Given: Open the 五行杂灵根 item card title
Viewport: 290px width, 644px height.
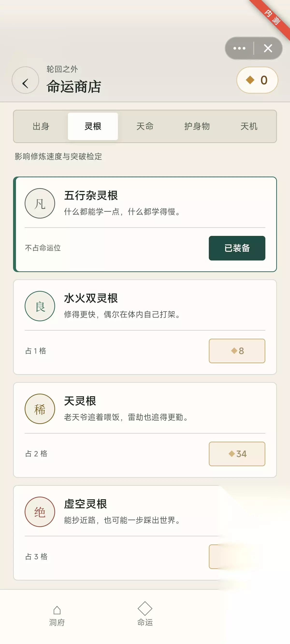Looking at the screenshot, I should (x=91, y=196).
